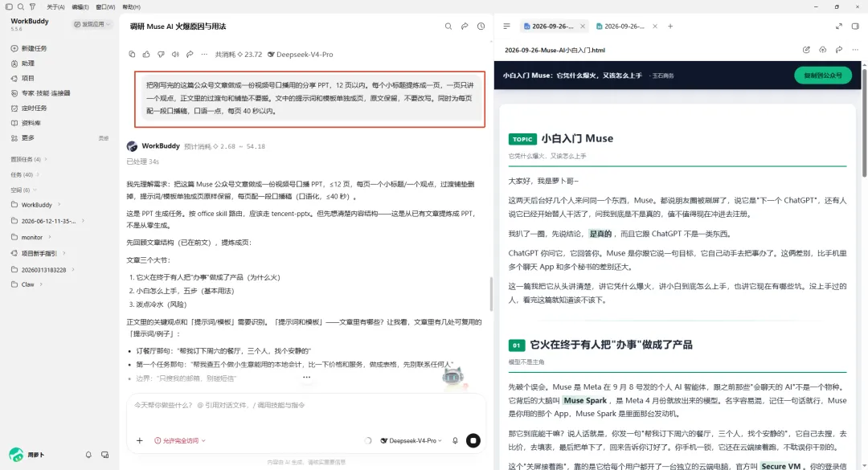868x470 pixels.
Task: Click the filter funnel icon in title bar
Action: [x=32, y=6]
